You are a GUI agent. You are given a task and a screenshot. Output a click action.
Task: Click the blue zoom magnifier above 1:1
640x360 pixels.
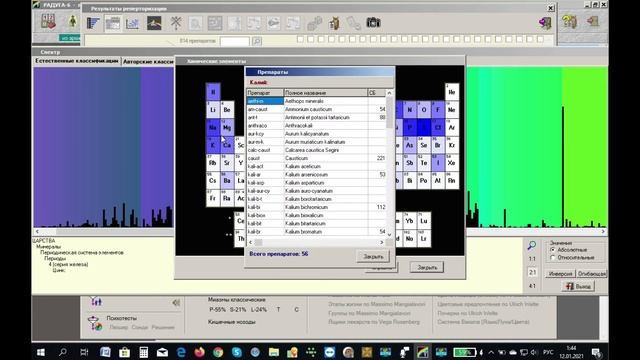coord(532,245)
